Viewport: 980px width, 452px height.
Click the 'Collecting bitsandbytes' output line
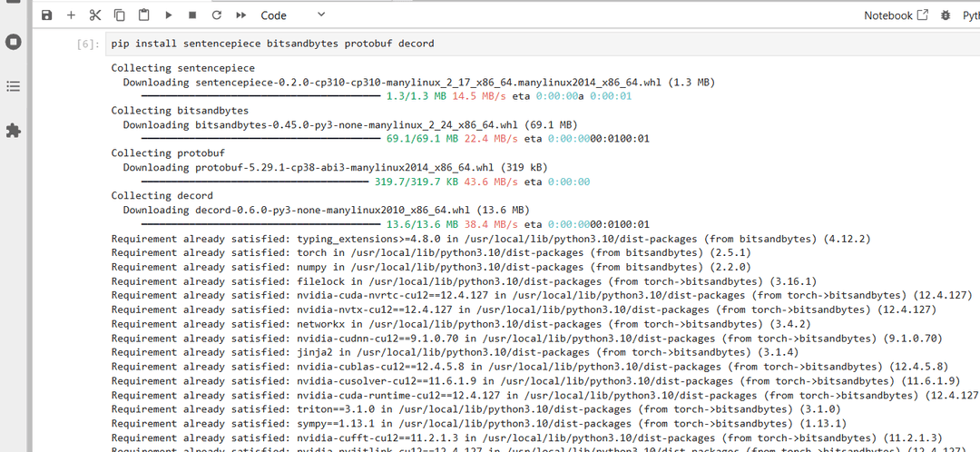[180, 111]
